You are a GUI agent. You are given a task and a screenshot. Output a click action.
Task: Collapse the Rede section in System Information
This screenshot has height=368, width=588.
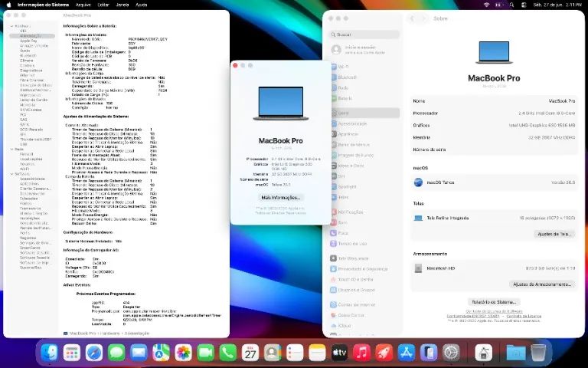(12, 149)
